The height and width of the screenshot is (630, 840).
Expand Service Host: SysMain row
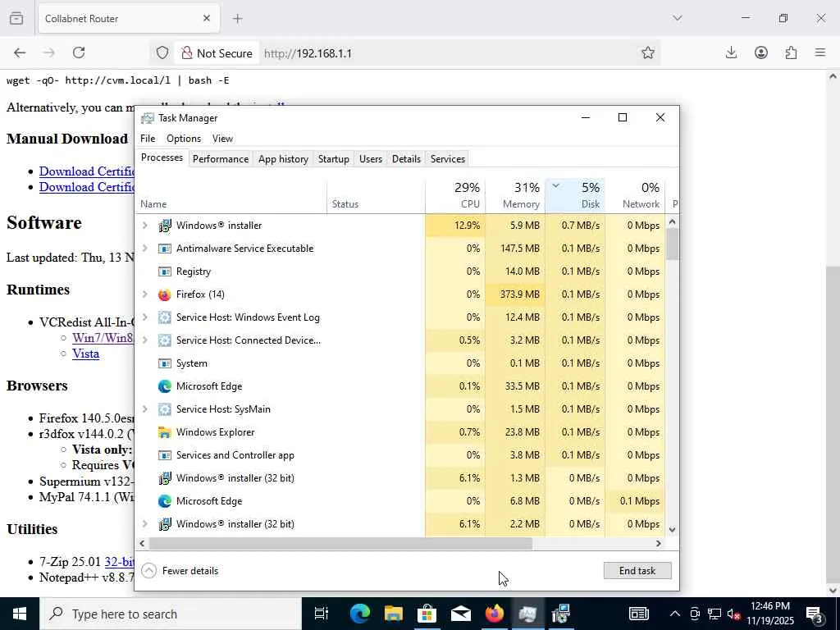point(144,409)
